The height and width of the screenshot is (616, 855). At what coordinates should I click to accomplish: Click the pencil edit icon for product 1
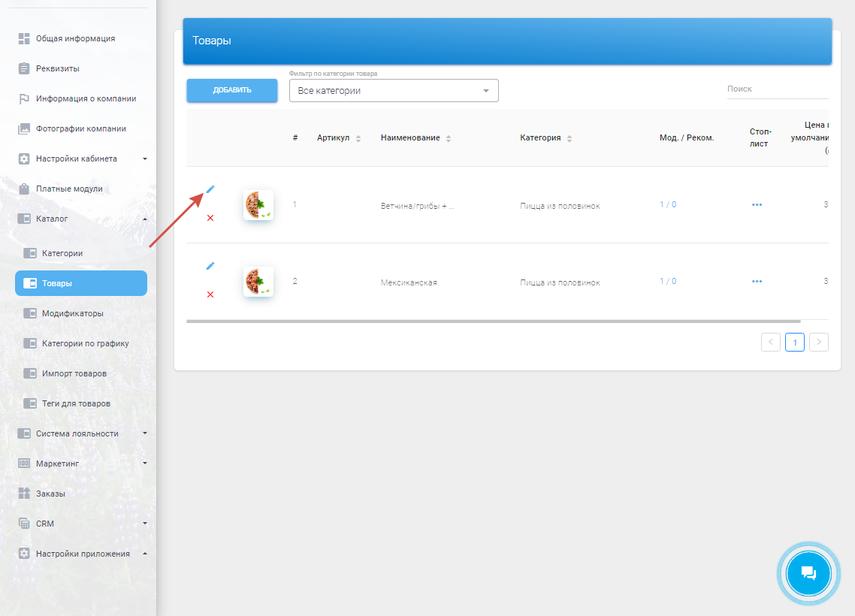(x=210, y=189)
